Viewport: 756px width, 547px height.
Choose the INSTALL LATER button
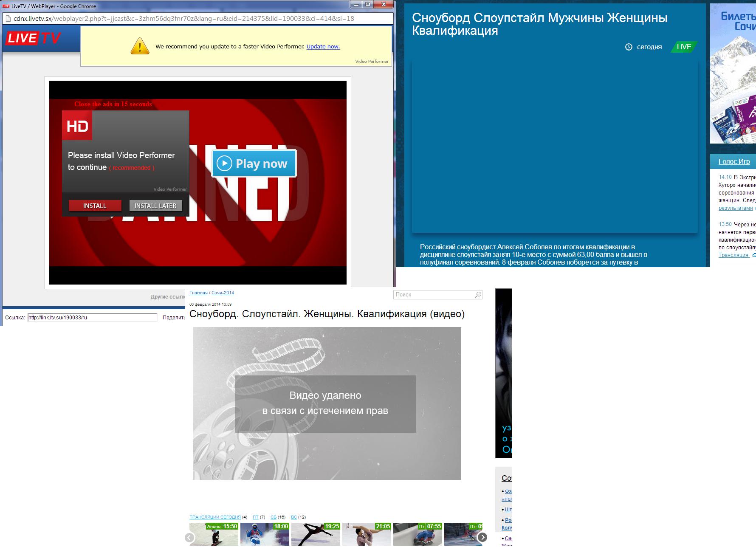coord(155,206)
